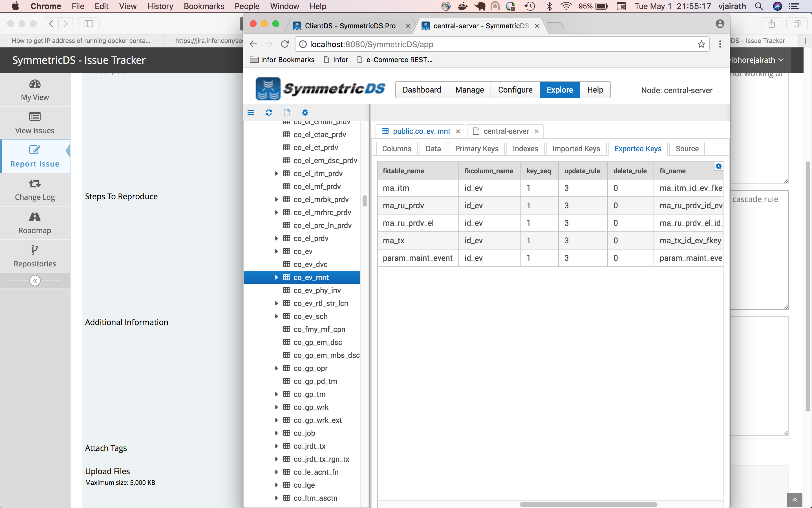Open the Dashboard section

[x=422, y=90]
